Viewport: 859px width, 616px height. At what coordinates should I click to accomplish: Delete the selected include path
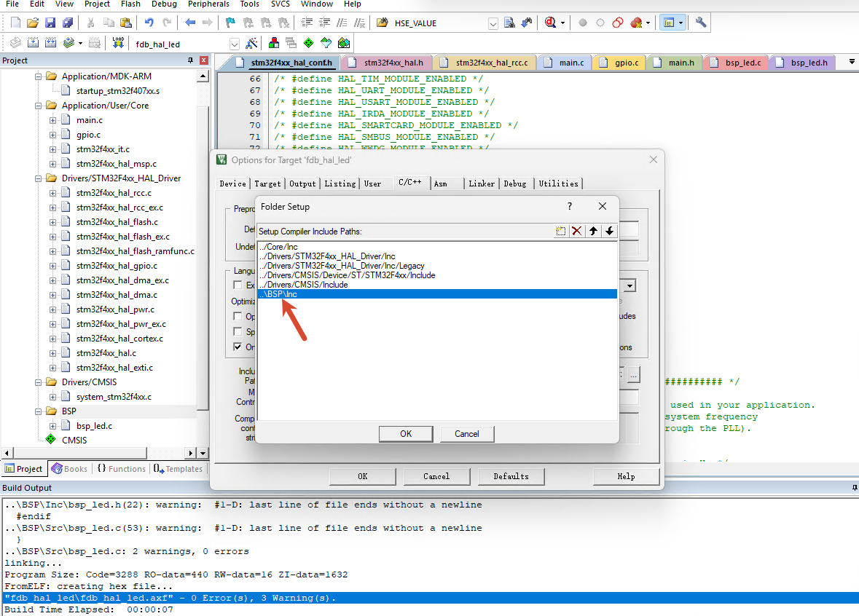(x=577, y=231)
